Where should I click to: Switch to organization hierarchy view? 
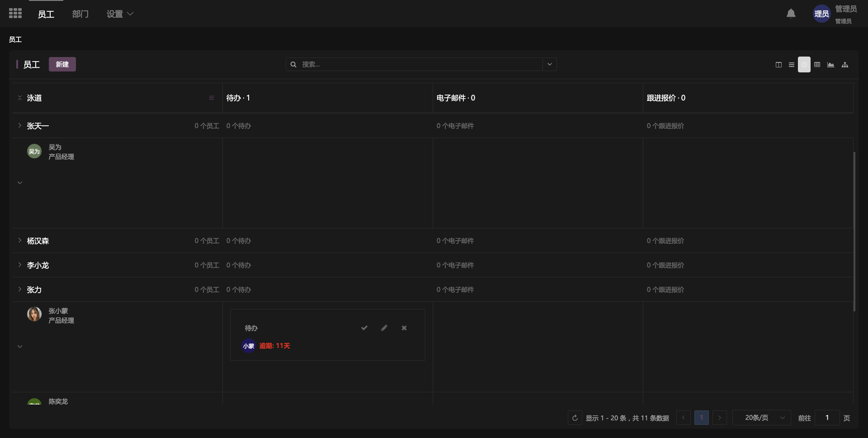[844, 65]
